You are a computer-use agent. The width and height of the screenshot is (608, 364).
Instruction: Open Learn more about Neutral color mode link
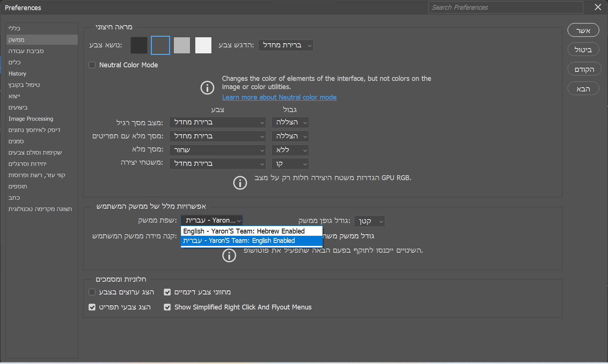280,97
